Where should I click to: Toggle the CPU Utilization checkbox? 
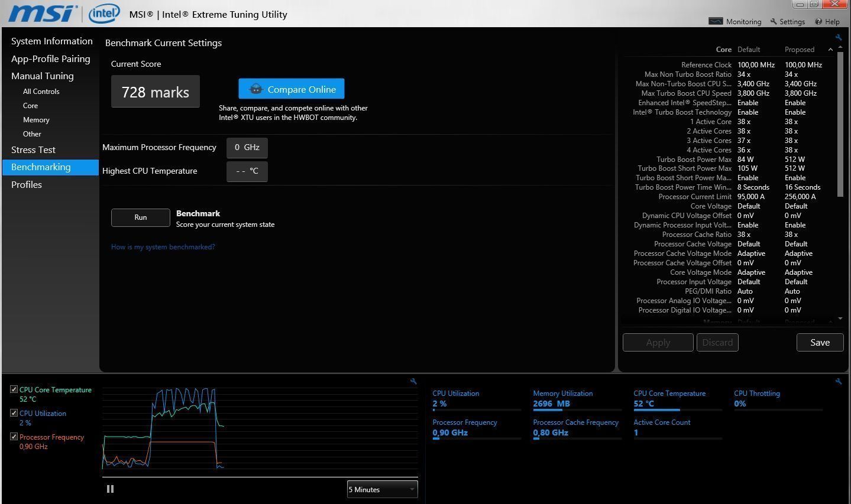(x=14, y=413)
